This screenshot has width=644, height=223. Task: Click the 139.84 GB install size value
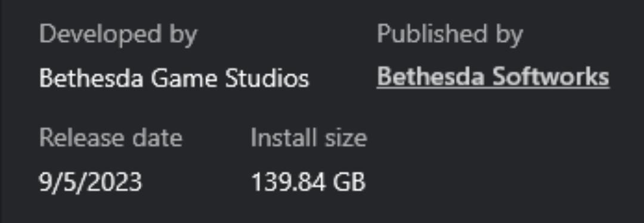pos(308,181)
